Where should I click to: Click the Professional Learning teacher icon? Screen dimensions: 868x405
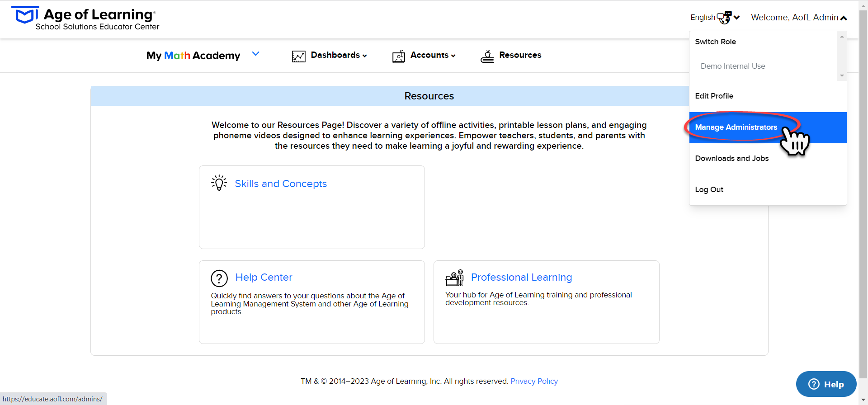(455, 278)
